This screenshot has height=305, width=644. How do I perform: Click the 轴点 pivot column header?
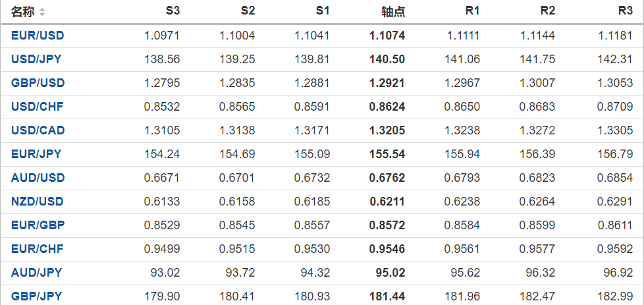[393, 12]
